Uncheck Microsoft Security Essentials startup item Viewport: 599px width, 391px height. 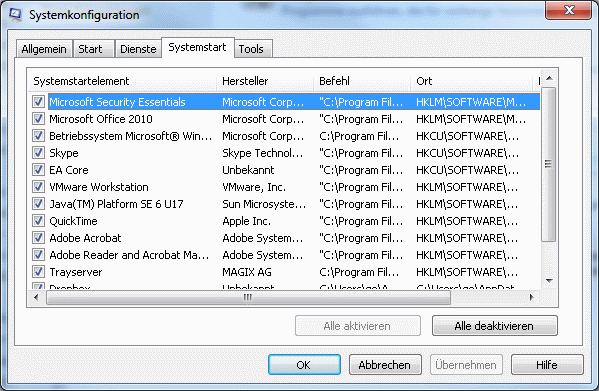click(38, 102)
